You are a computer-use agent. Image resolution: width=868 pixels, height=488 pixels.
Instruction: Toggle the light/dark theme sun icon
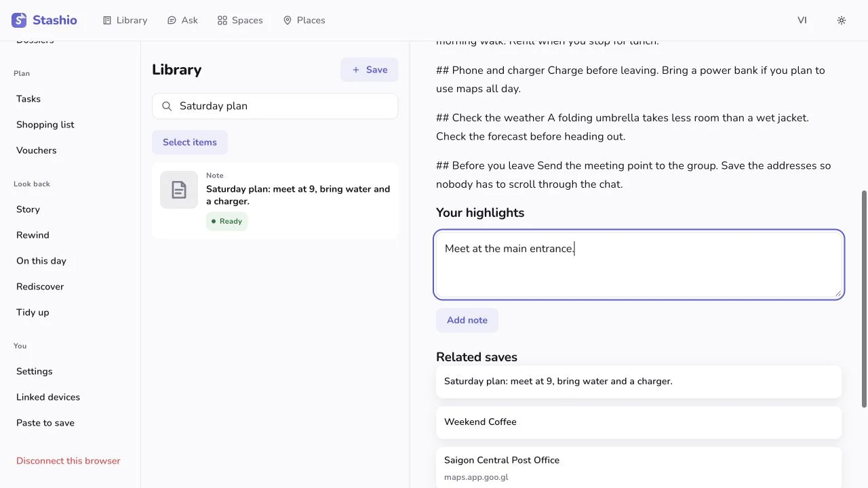[x=842, y=20]
